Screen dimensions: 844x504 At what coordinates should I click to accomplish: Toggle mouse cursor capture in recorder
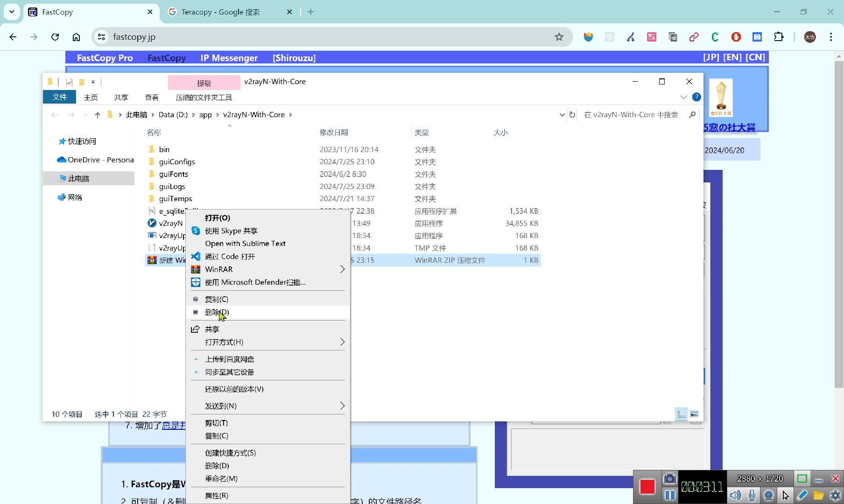786,495
